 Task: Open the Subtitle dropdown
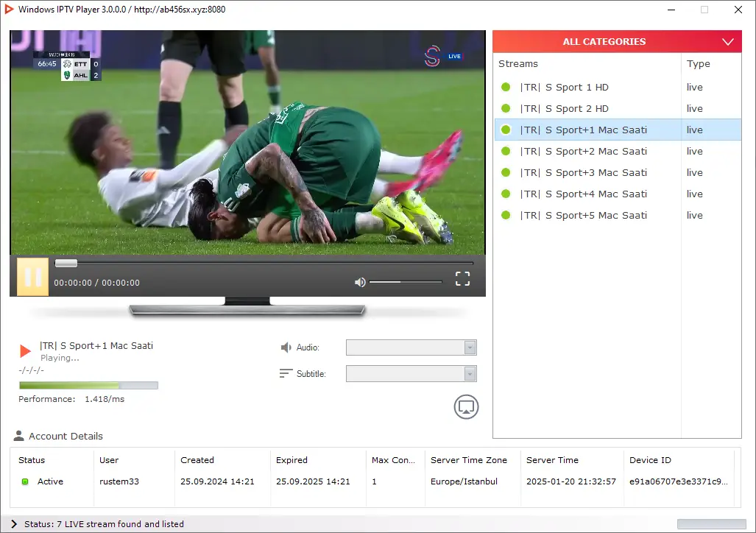click(411, 374)
